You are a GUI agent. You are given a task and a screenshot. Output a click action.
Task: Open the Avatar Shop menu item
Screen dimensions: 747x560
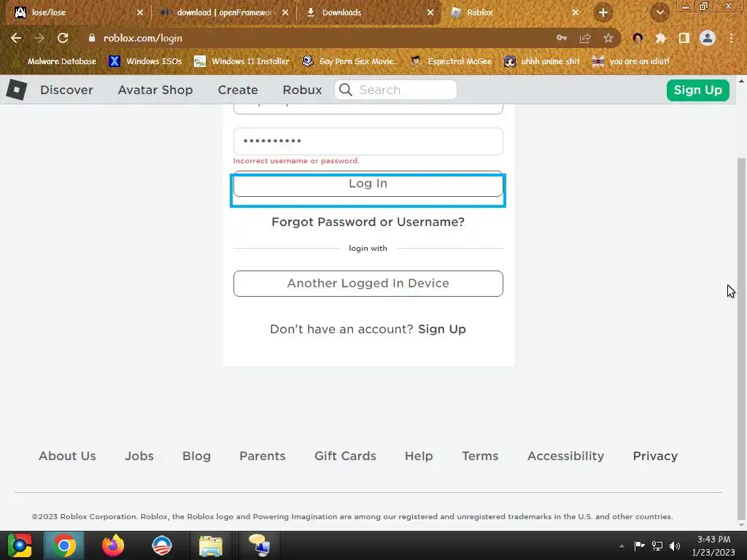pyautogui.click(x=155, y=90)
